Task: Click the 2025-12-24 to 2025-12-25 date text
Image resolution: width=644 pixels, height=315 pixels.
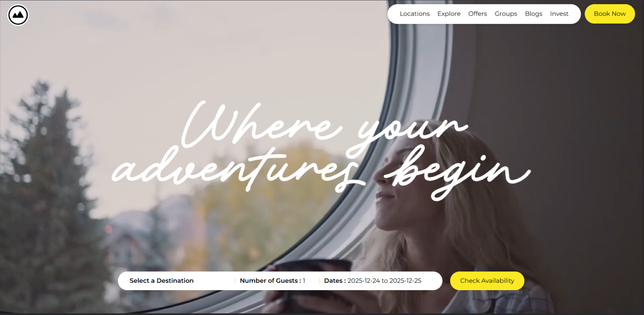Action: click(x=384, y=281)
